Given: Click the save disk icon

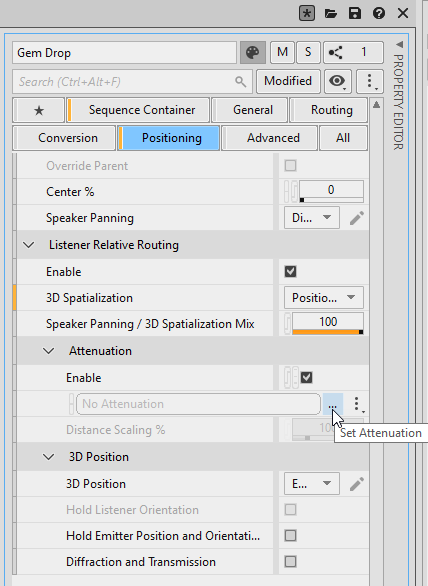Looking at the screenshot, I should [x=355, y=13].
